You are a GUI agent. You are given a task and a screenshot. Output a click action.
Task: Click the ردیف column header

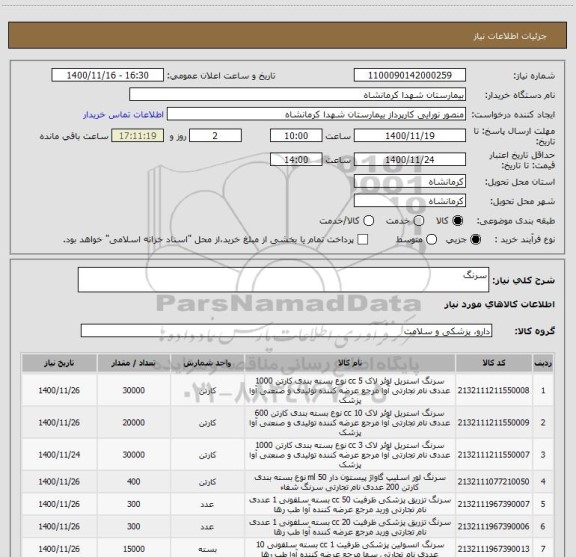(543, 363)
